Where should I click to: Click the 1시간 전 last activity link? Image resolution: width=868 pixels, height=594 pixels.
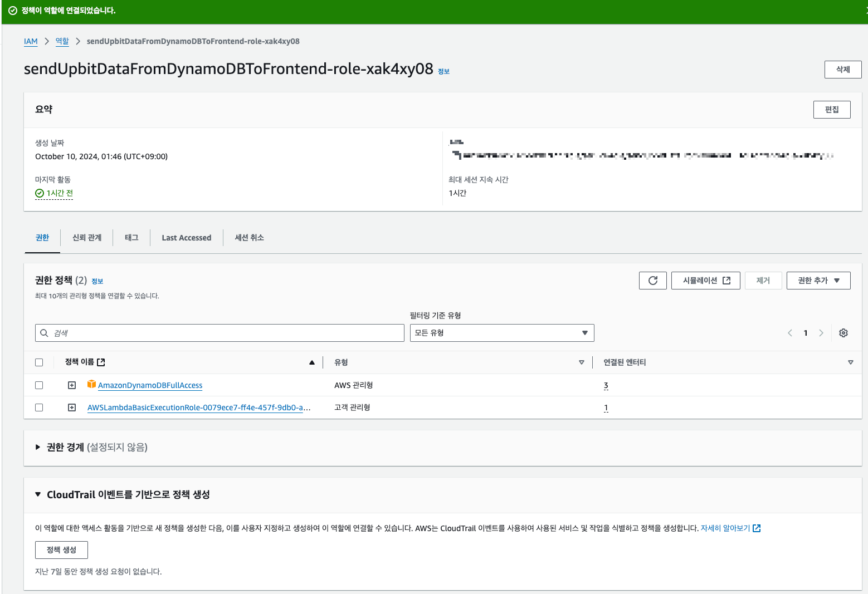tap(60, 193)
